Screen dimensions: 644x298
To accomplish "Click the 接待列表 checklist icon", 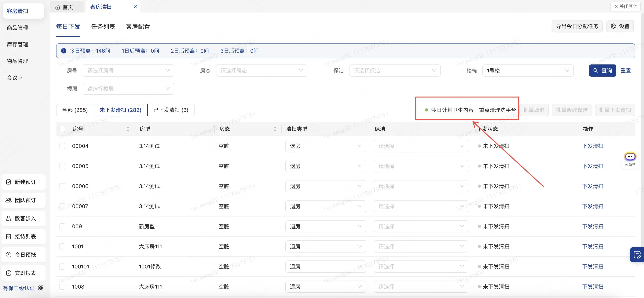I will (9, 237).
